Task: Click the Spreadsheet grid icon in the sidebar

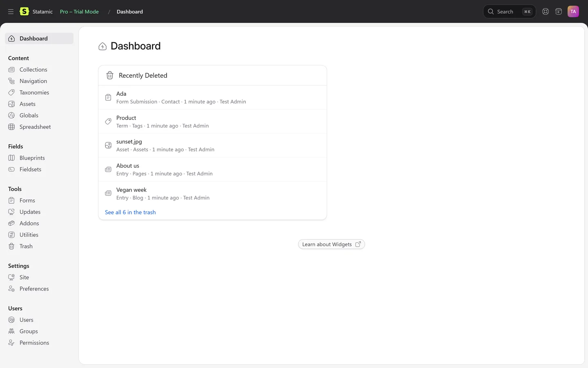Action: [11, 127]
